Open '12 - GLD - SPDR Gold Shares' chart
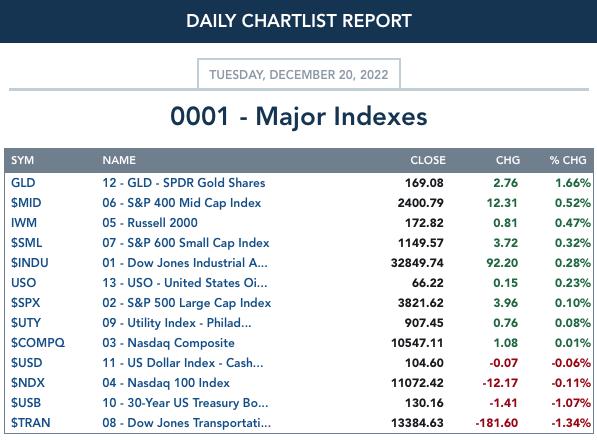This screenshot has height=440, width=597. [x=184, y=183]
